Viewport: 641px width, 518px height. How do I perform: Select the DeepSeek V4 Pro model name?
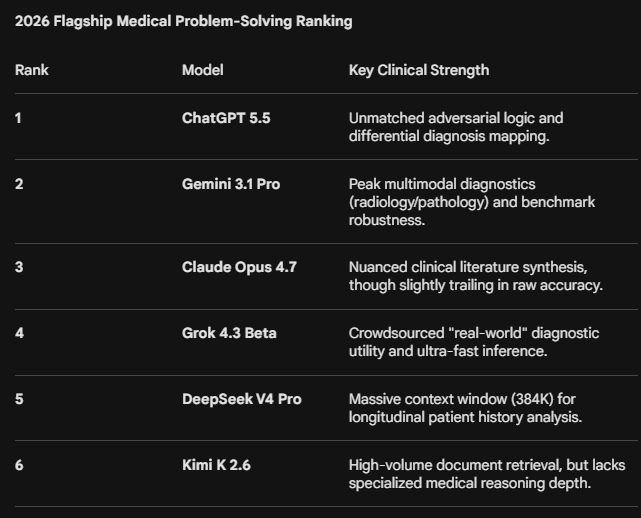241,399
